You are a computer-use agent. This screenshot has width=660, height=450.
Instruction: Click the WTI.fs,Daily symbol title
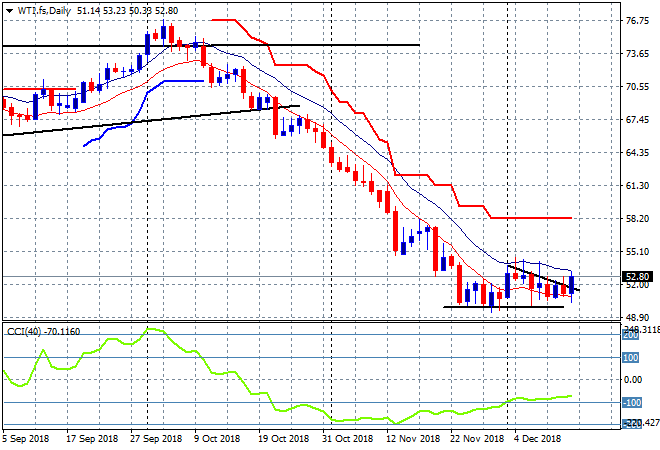pyautogui.click(x=44, y=11)
